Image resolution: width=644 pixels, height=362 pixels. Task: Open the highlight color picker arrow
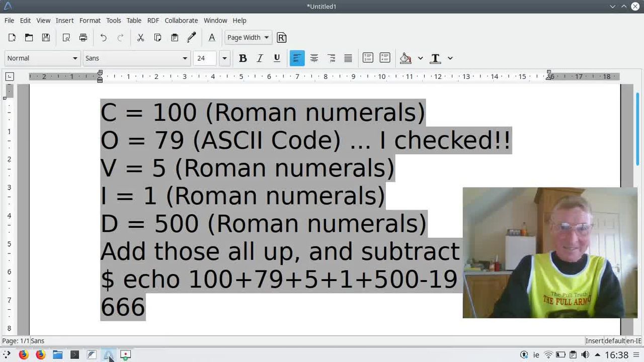pos(420,58)
